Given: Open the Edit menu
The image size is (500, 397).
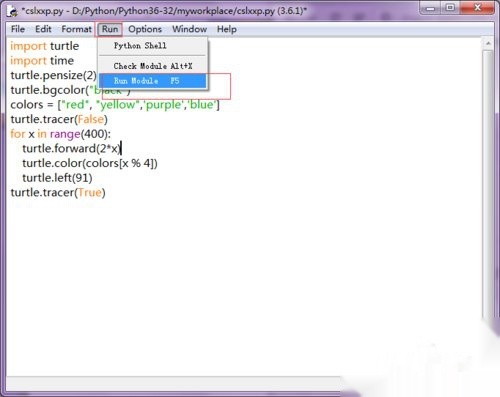Looking at the screenshot, I should pyautogui.click(x=43, y=29).
